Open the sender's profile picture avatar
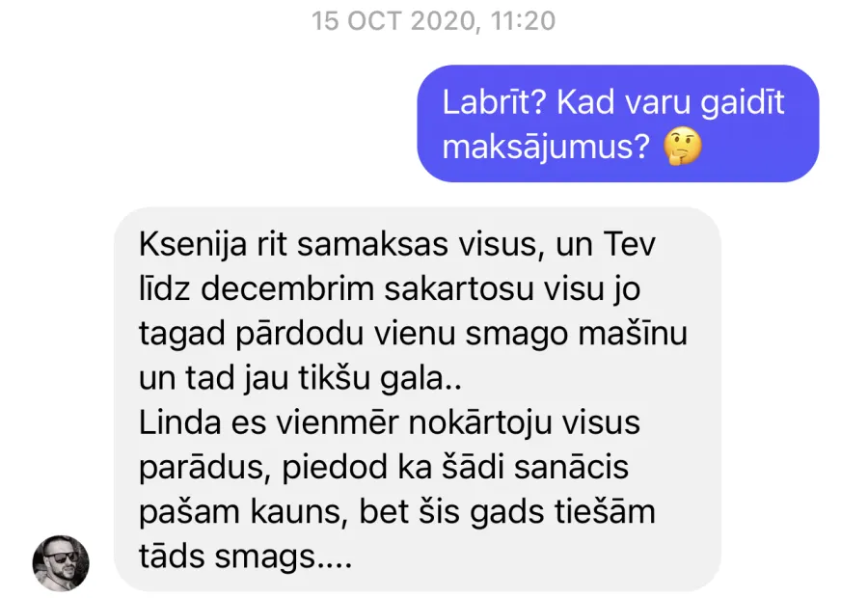This screenshot has height=598, width=868. 61,563
